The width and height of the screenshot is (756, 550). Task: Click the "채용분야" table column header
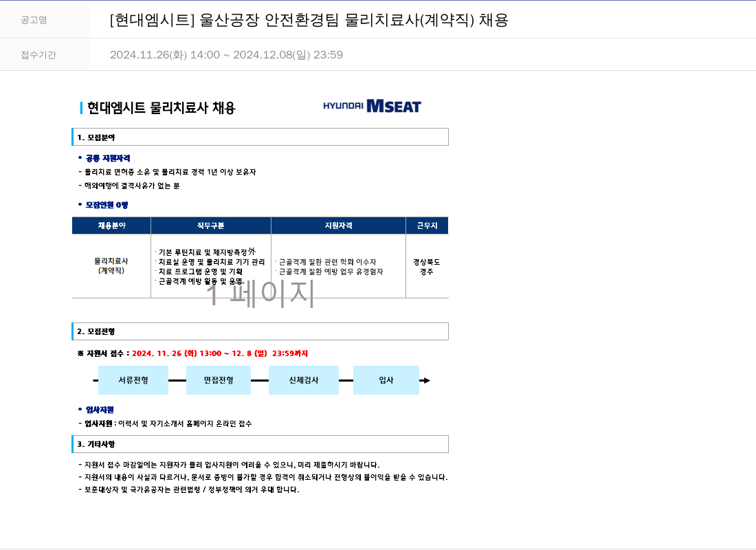(x=111, y=225)
